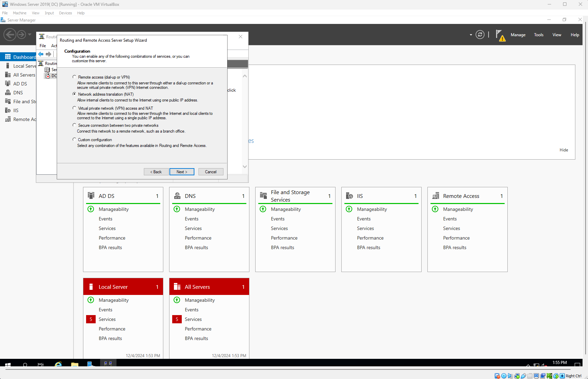Open the File menu in Routing window

pos(43,46)
